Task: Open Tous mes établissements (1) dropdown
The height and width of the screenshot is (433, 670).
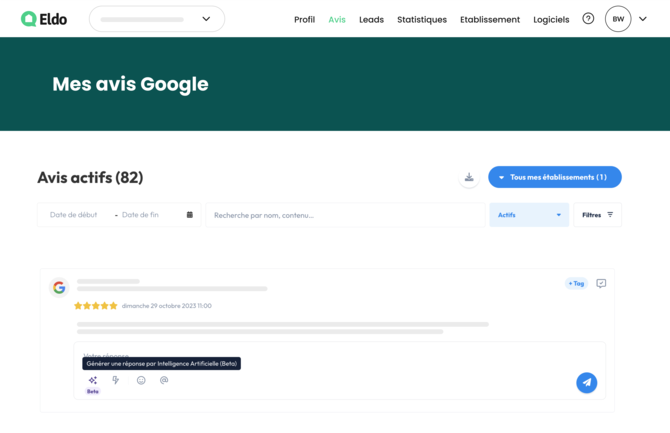Action: coord(555,177)
